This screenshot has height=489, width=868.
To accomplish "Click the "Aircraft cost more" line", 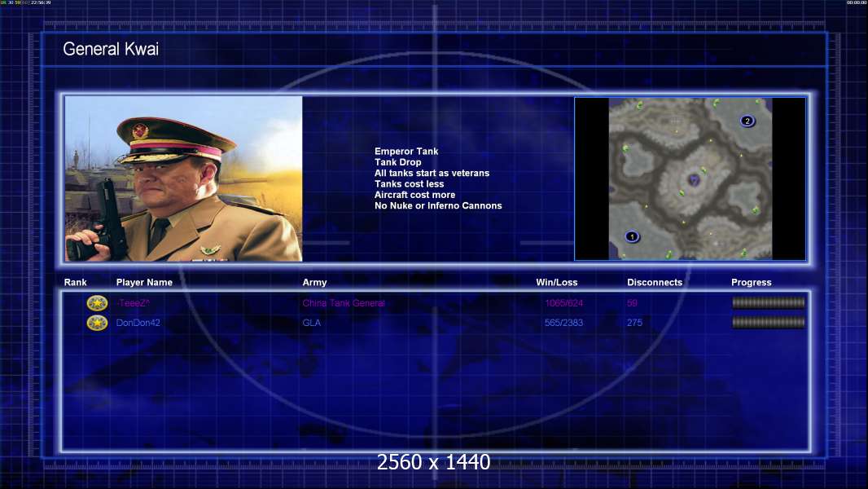I will click(414, 195).
